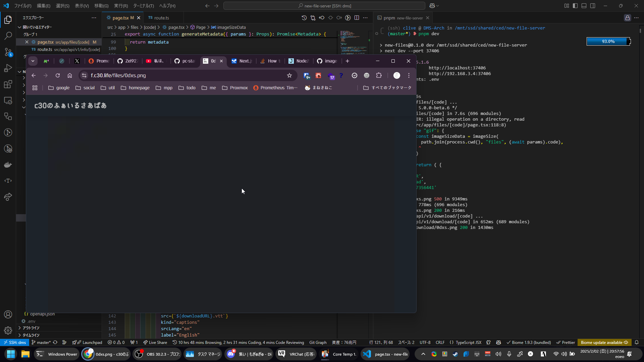Open Source Control view with badge

pyautogui.click(x=8, y=52)
